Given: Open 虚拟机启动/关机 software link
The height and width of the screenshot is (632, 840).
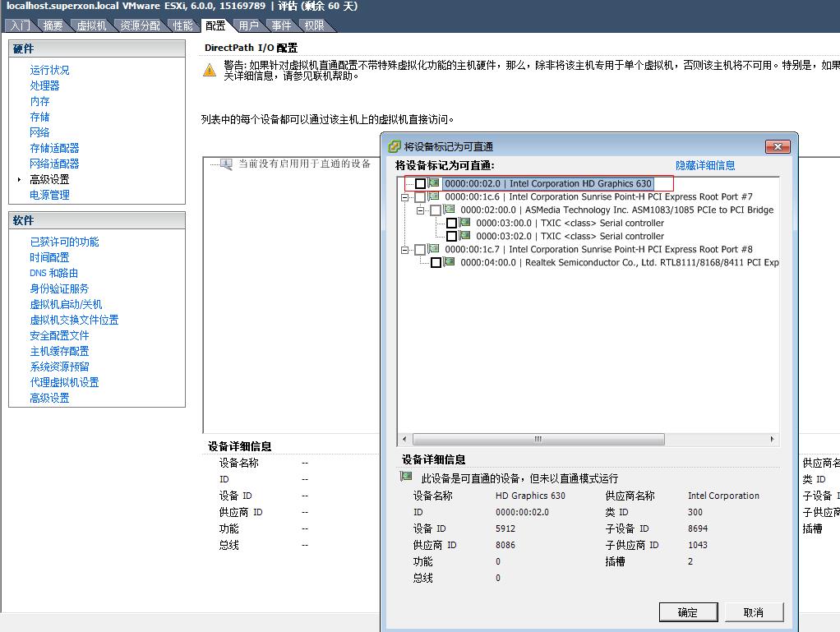Looking at the screenshot, I should point(66,304).
